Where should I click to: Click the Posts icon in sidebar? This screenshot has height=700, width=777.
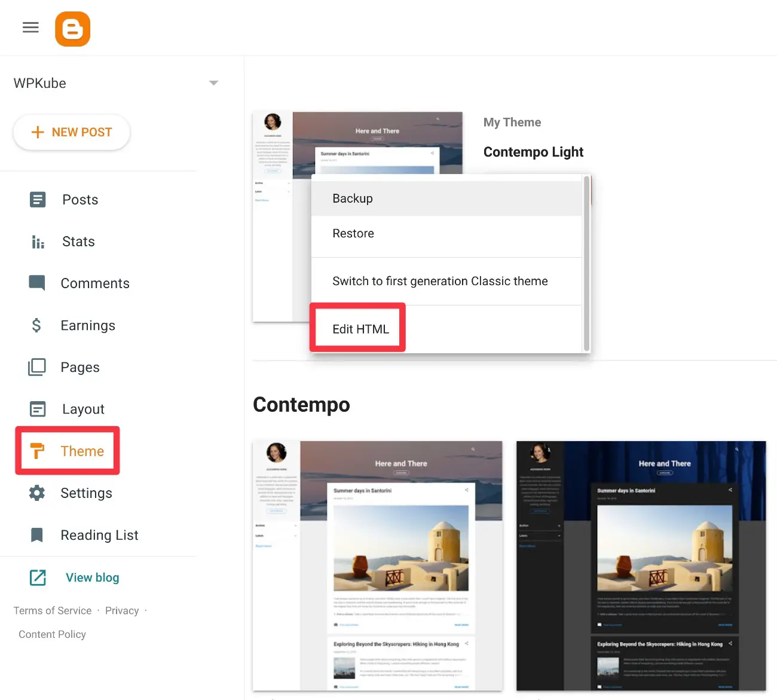[38, 200]
